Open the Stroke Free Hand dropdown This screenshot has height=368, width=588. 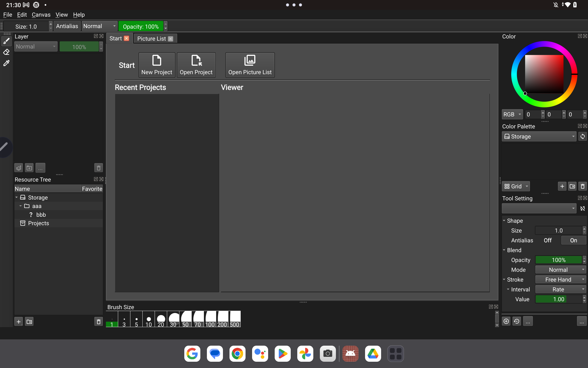coord(560,279)
